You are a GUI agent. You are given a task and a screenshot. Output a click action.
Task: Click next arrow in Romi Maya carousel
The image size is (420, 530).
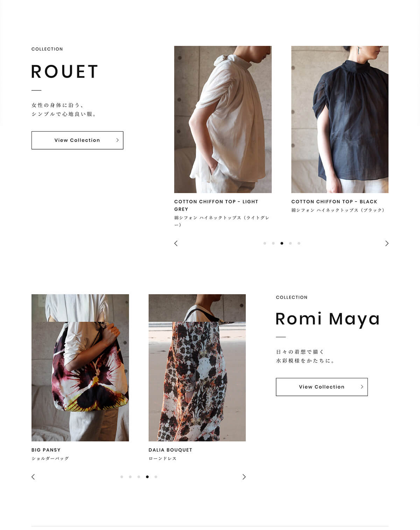(x=244, y=477)
